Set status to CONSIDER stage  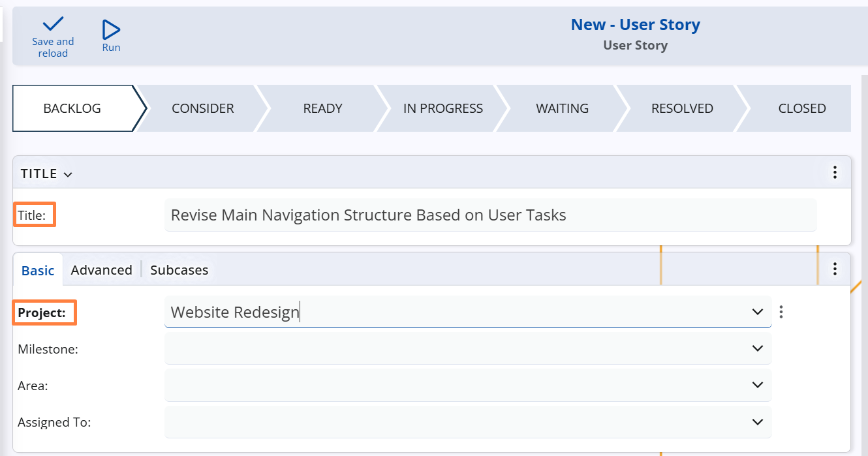202,108
